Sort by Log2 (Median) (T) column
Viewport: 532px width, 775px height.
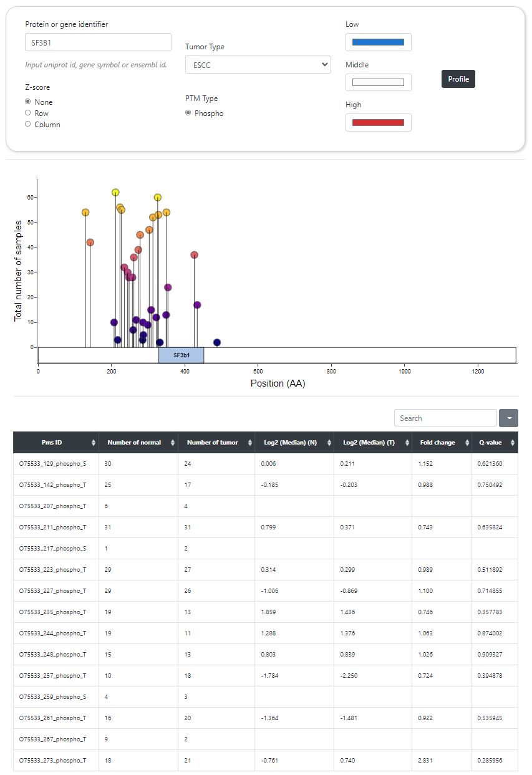point(407,443)
